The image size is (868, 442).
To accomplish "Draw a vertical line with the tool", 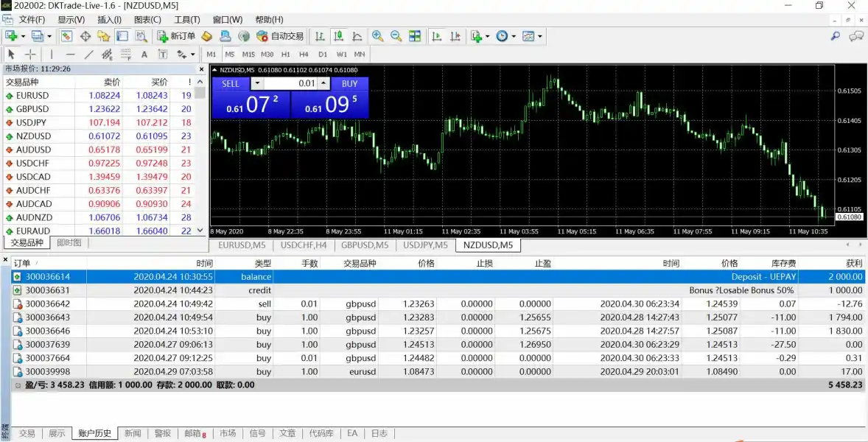I will point(51,55).
